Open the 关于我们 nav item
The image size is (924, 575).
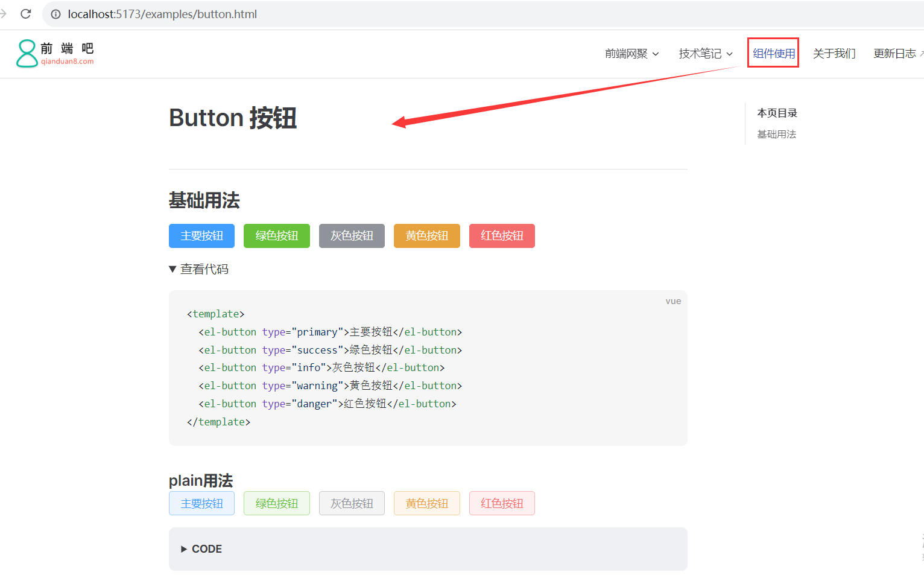[x=834, y=54]
